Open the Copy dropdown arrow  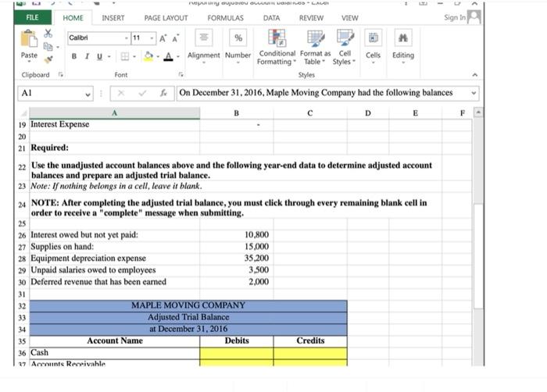click(58, 47)
